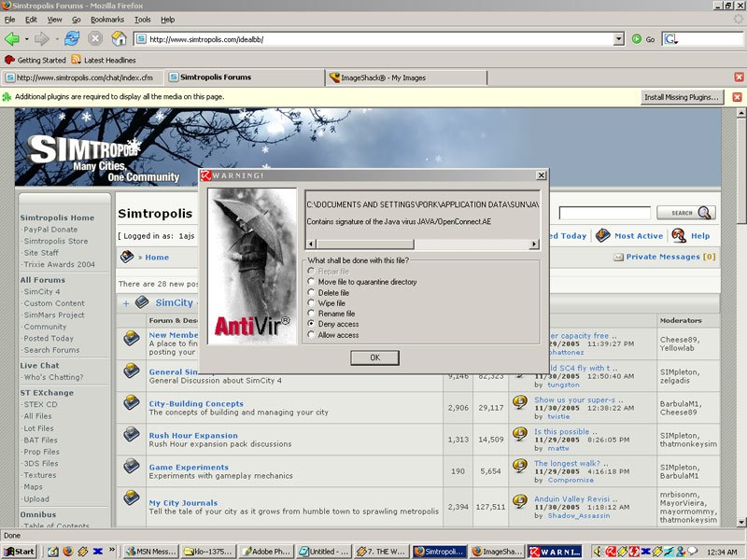Screen dimensions: 747x560
Task: Click the Firefox quick launch taskbar icon
Action: coord(68,551)
